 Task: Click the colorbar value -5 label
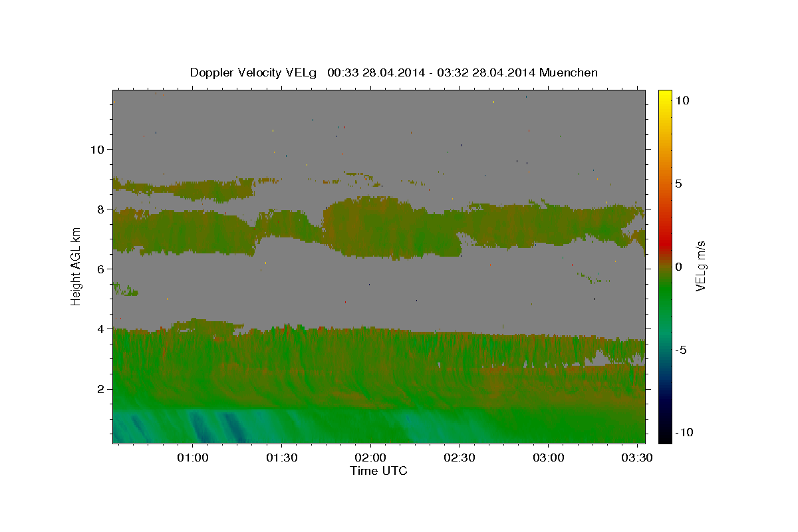[681, 350]
